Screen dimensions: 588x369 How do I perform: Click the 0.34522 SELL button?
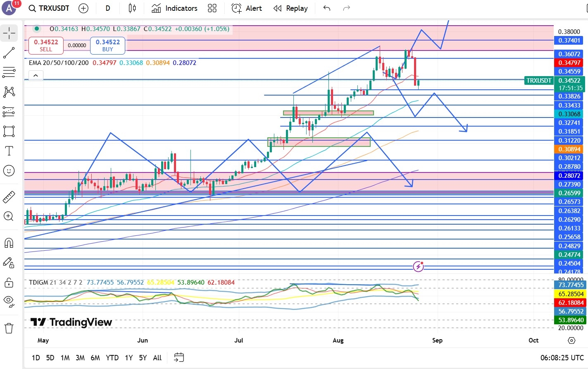pyautogui.click(x=46, y=46)
